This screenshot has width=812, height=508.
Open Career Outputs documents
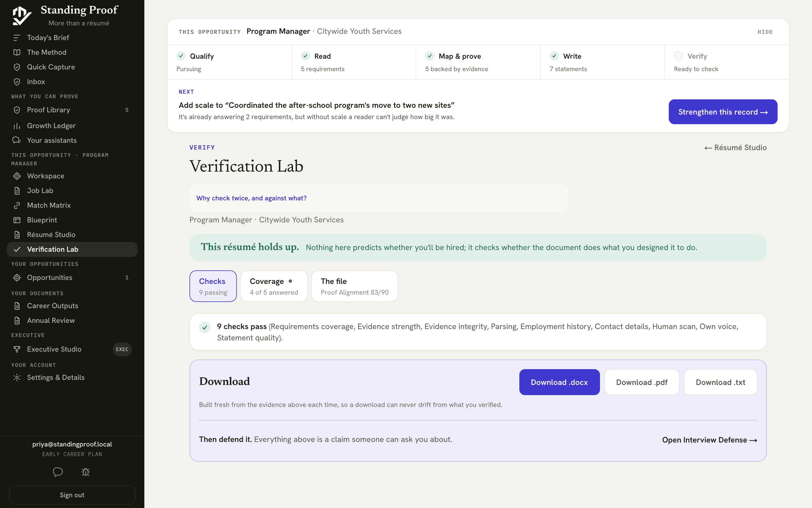[72, 306]
